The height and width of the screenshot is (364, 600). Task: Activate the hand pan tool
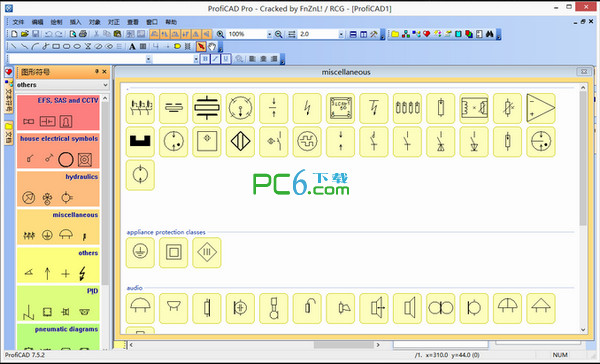212,47
